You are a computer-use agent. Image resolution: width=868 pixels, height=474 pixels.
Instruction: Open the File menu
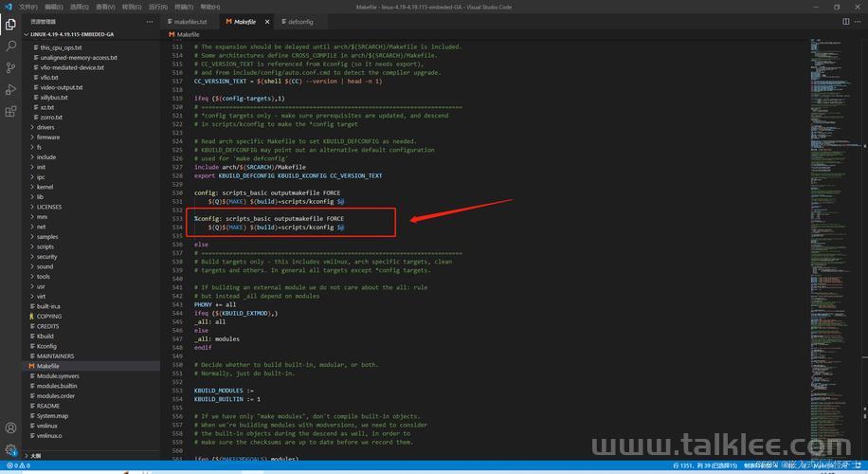pyautogui.click(x=28, y=7)
